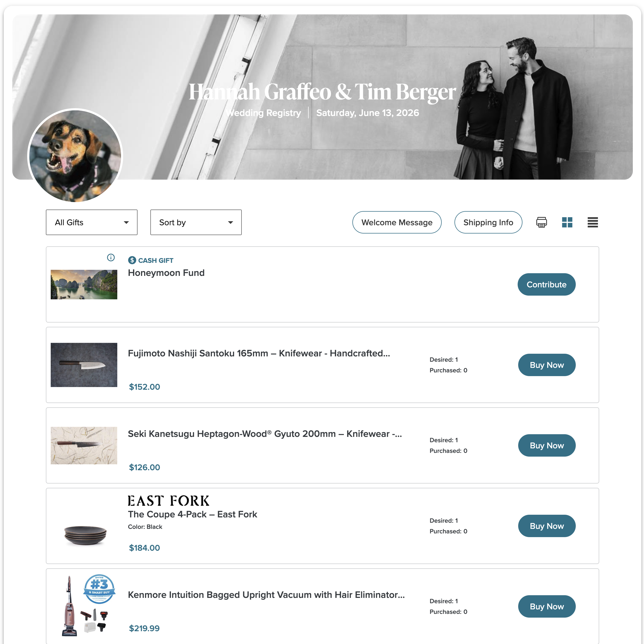This screenshot has height=644, width=644.
Task: Switch to grid view layout icon
Action: coord(567,222)
